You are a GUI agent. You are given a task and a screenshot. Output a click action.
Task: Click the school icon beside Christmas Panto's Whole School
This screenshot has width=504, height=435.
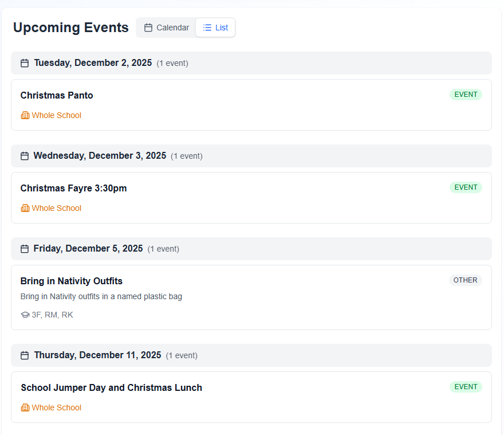tap(25, 115)
